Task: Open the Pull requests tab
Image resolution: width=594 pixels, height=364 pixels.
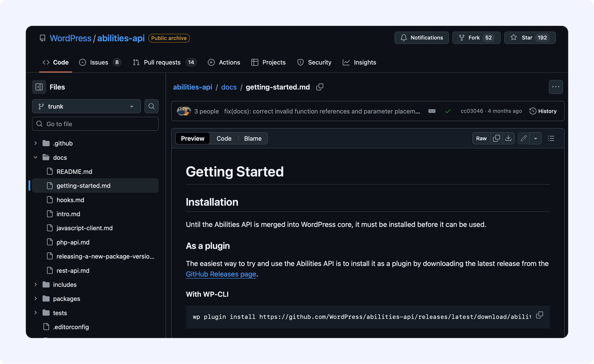Action: (162, 62)
